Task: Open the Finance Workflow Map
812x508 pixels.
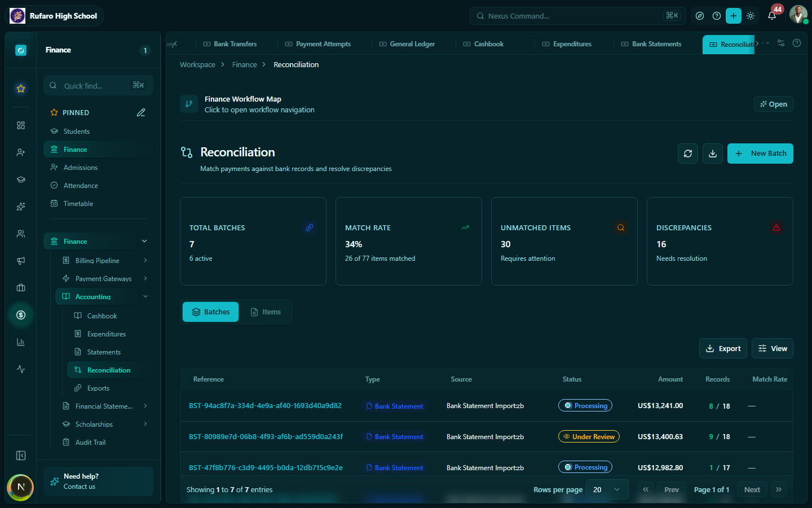Action: 774,104
